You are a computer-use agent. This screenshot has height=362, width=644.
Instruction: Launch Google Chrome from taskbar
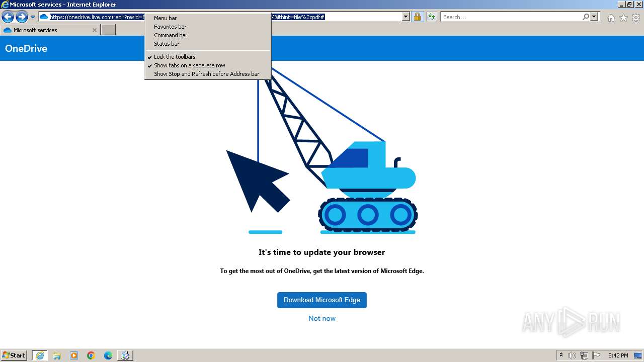(x=91, y=355)
